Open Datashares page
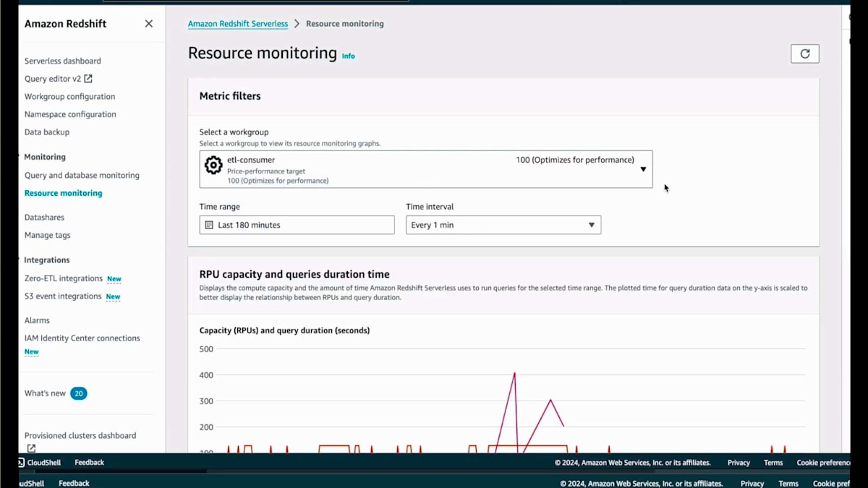This screenshot has width=868, height=488. point(44,217)
